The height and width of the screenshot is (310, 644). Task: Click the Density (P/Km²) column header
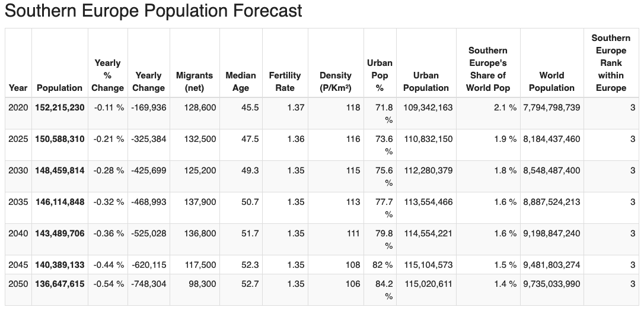pos(336,82)
